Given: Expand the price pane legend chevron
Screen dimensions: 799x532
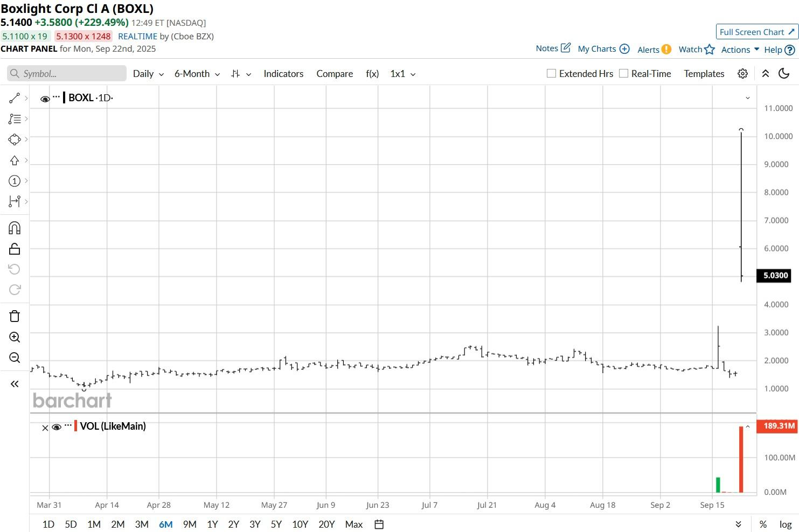Looking at the screenshot, I should (x=747, y=98).
